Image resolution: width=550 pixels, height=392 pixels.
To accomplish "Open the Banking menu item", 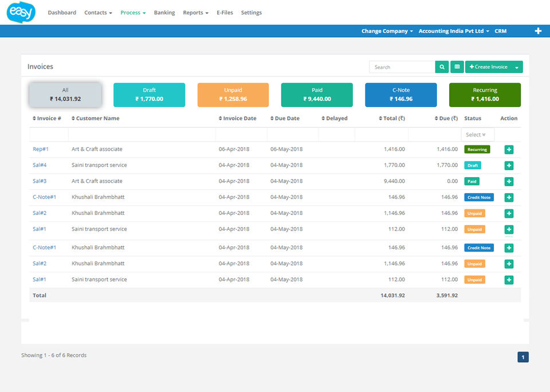I will tap(164, 13).
